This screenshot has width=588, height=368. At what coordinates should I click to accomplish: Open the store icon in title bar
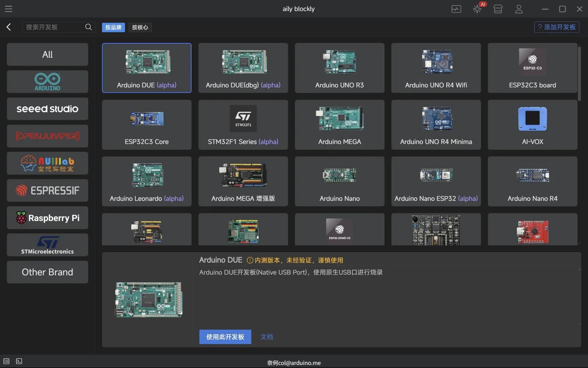(x=498, y=9)
